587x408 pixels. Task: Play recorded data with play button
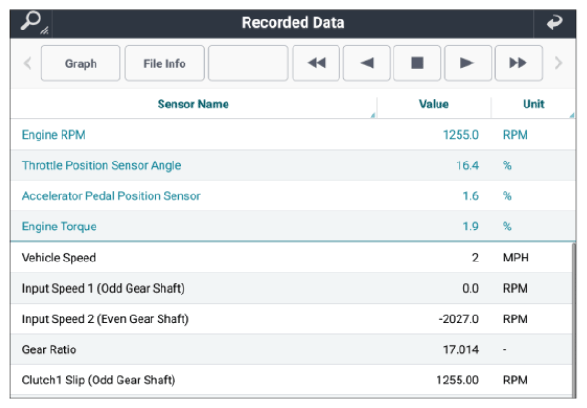468,63
